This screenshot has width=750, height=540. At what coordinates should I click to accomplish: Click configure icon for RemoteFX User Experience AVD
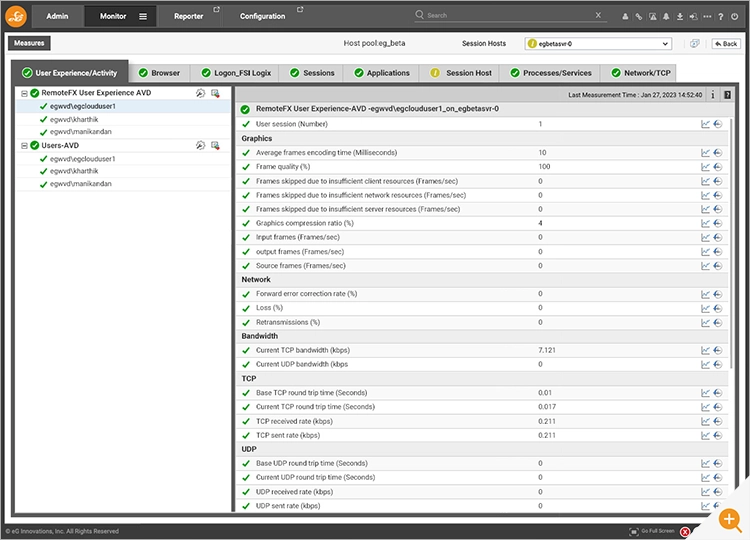tap(200, 93)
